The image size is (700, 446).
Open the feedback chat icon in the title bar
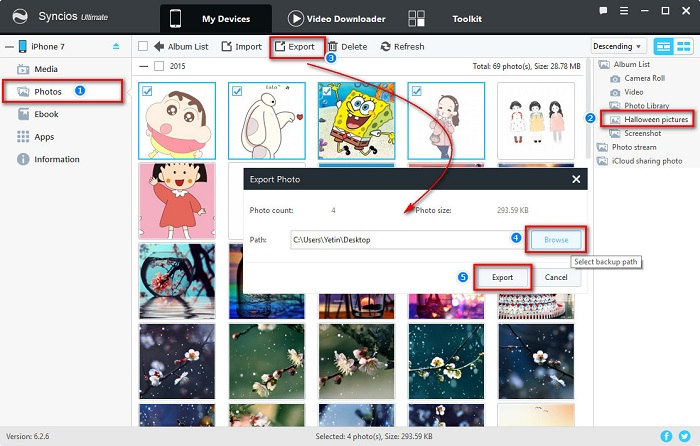603,11
